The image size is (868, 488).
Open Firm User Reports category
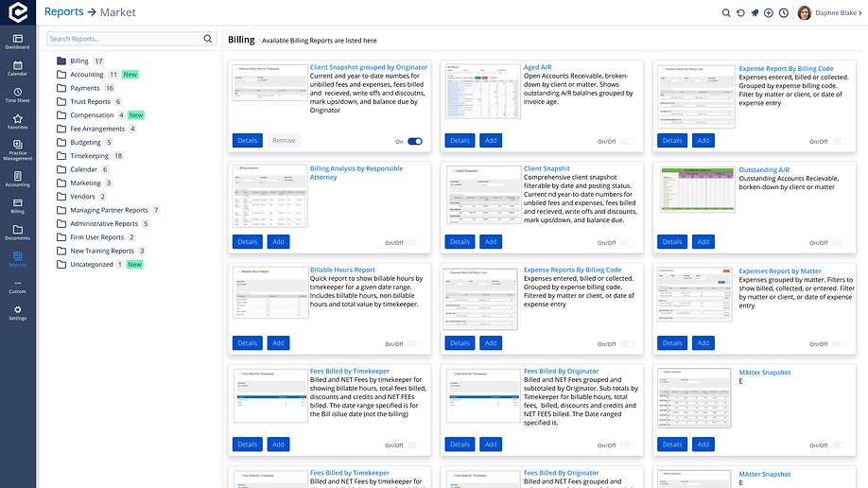96,237
